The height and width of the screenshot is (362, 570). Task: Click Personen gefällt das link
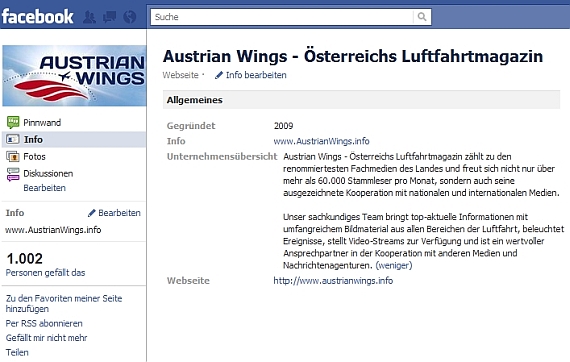(45, 273)
